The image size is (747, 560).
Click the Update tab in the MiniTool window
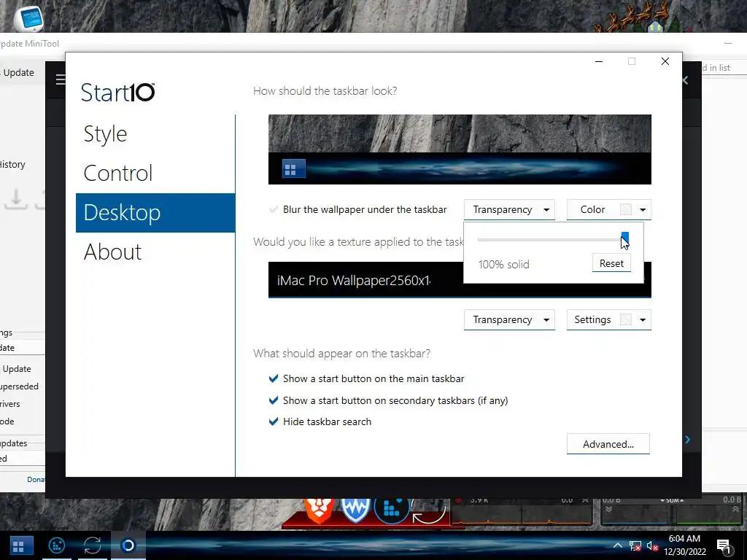(18, 73)
